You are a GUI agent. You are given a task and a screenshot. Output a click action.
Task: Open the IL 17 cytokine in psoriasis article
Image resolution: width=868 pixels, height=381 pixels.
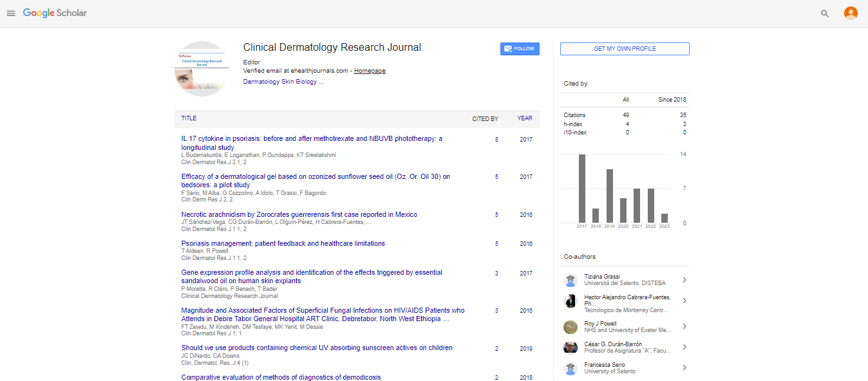click(312, 143)
